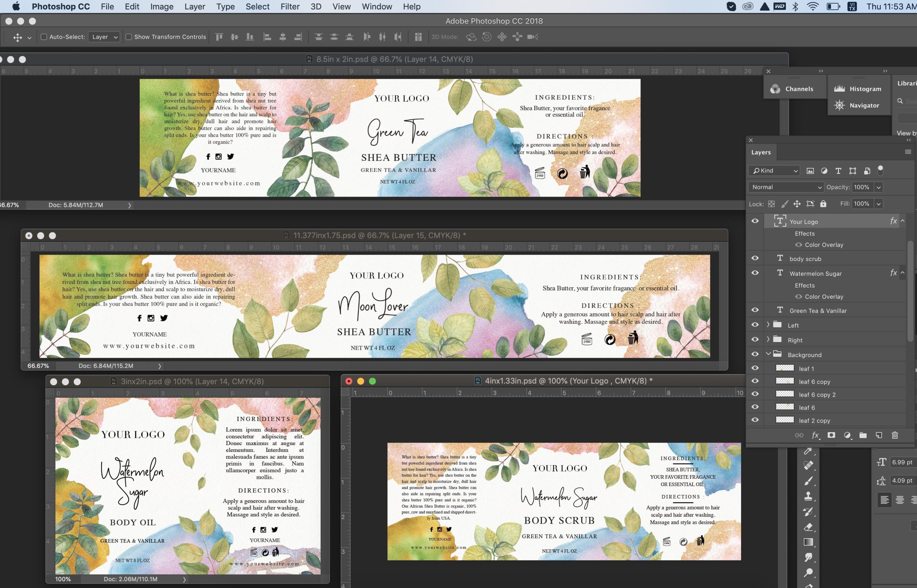Collapse effects of Your Logo layer
Screen dimensions: 917x588
(902, 221)
